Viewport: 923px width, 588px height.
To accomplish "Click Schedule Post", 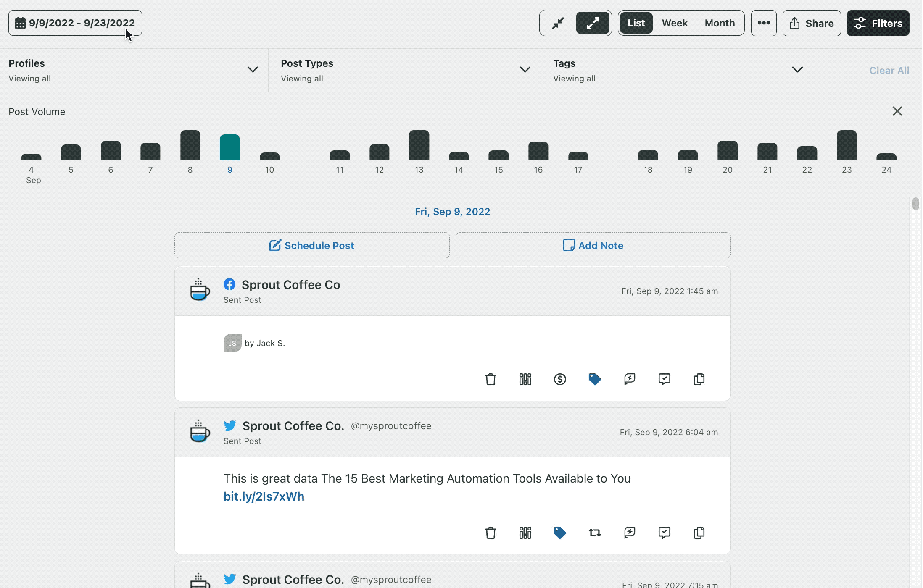I will click(x=312, y=245).
